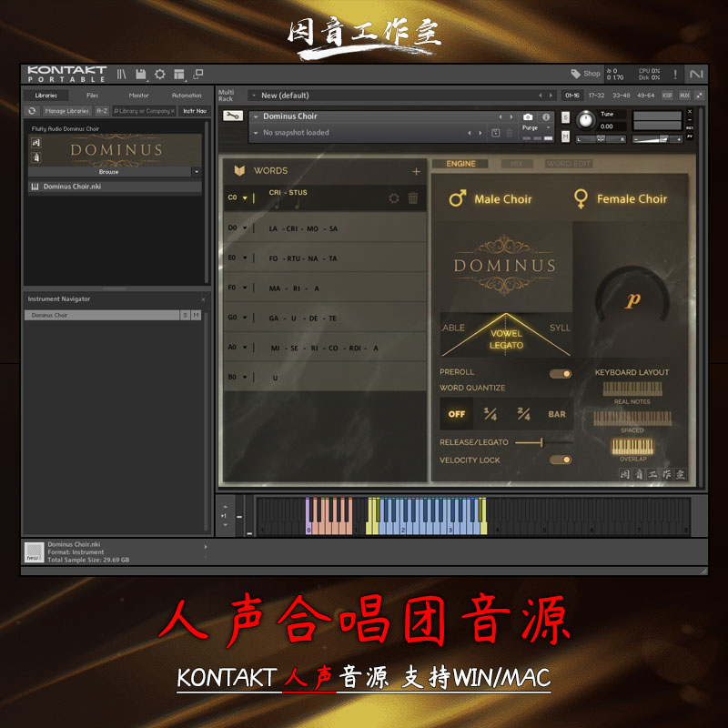Open the workspace layout icon
Image resolution: width=728 pixels, height=728 pixels.
click(179, 74)
